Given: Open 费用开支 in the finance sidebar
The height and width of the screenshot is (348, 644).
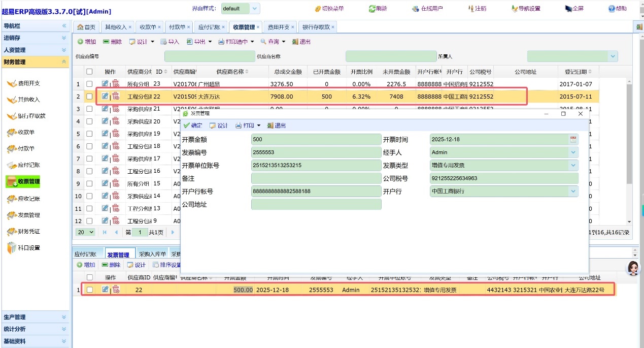Looking at the screenshot, I should [x=28, y=83].
